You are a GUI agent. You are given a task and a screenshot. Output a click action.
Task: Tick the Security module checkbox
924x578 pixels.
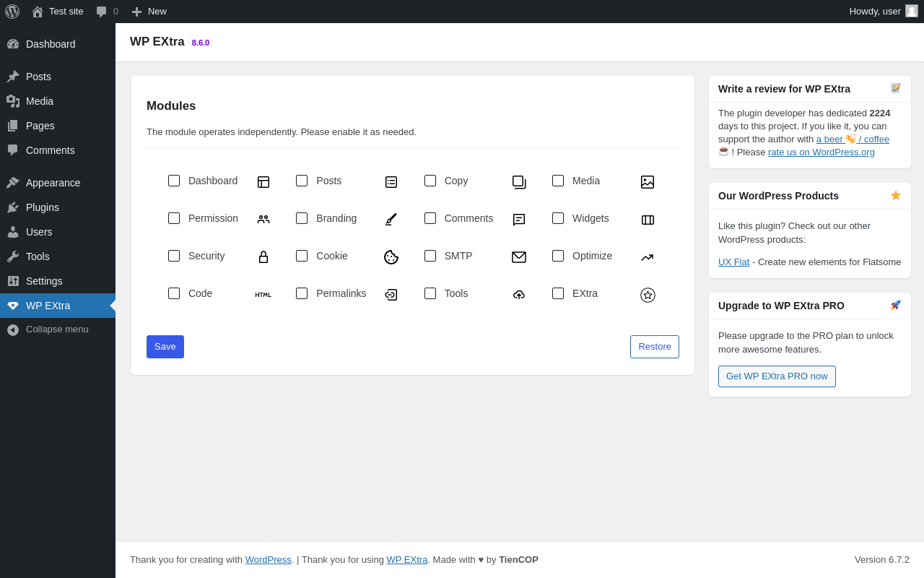[174, 256]
